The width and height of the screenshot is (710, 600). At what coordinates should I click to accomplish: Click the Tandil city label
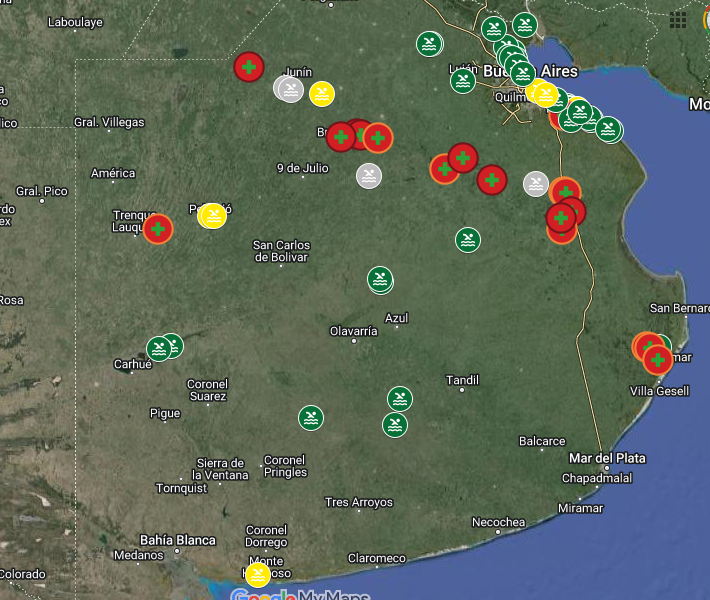point(462,379)
